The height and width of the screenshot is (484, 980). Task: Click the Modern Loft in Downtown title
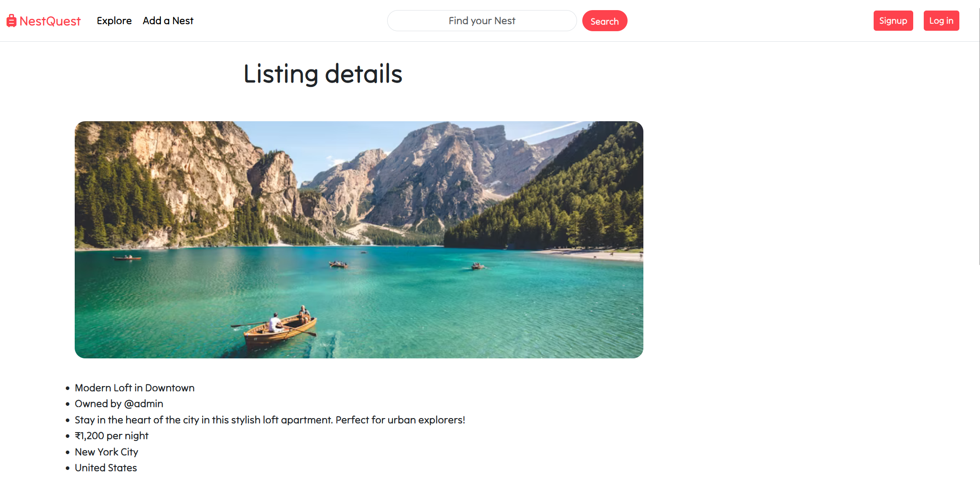(134, 388)
